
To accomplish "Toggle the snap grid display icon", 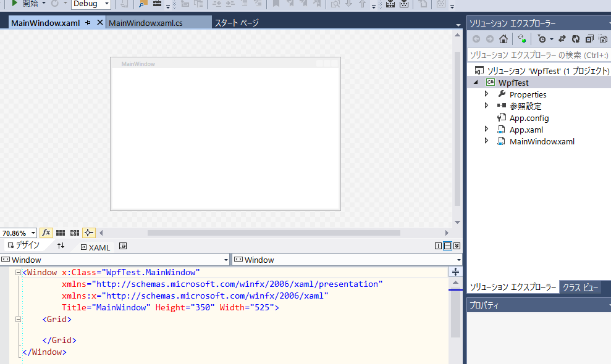I will click(61, 233).
